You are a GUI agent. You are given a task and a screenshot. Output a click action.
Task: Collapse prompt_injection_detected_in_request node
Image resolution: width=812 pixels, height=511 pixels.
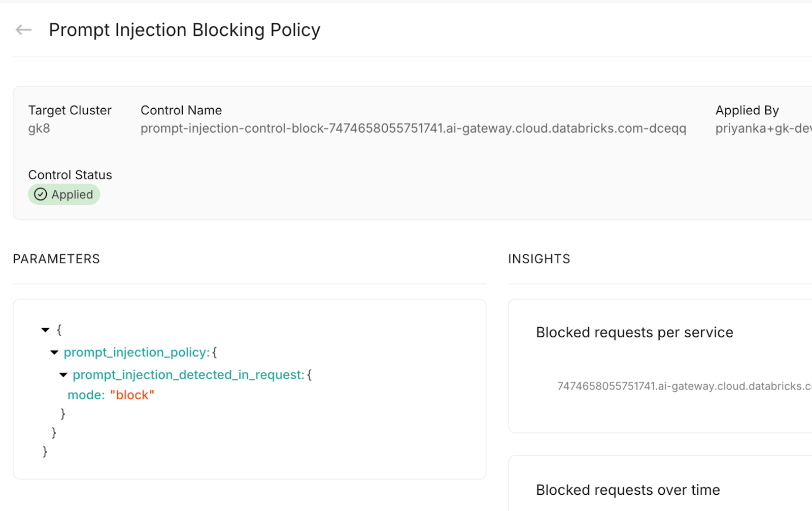pyautogui.click(x=63, y=375)
